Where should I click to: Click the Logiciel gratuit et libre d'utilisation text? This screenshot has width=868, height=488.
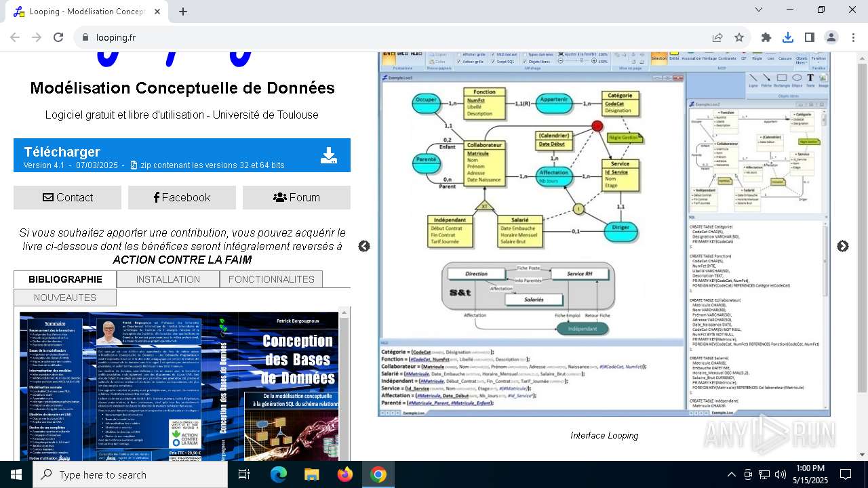pyautogui.click(x=182, y=115)
